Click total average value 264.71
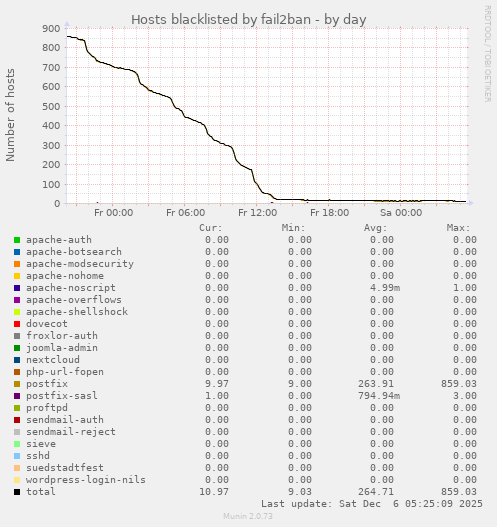497x527 pixels. tap(376, 492)
